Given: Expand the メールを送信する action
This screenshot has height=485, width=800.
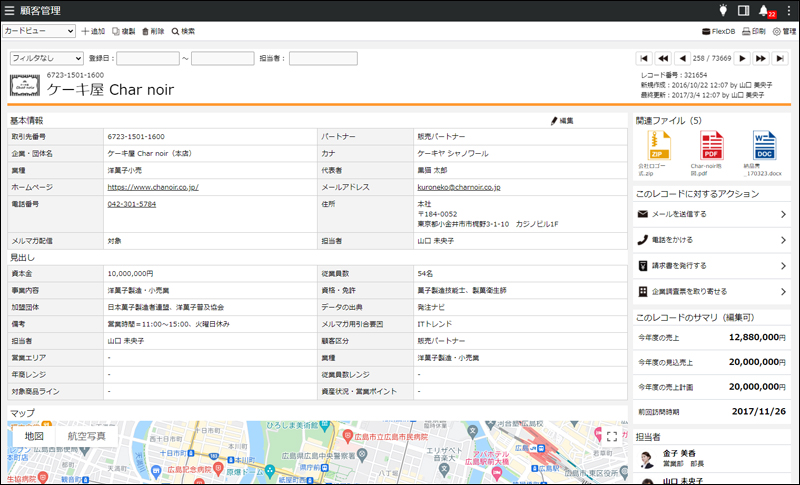Looking at the screenshot, I should tap(711, 214).
